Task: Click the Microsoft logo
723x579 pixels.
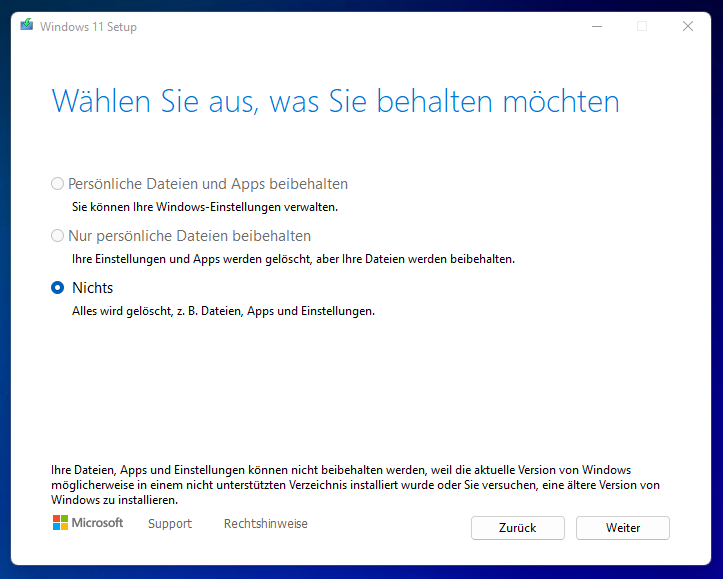Action: (x=88, y=523)
